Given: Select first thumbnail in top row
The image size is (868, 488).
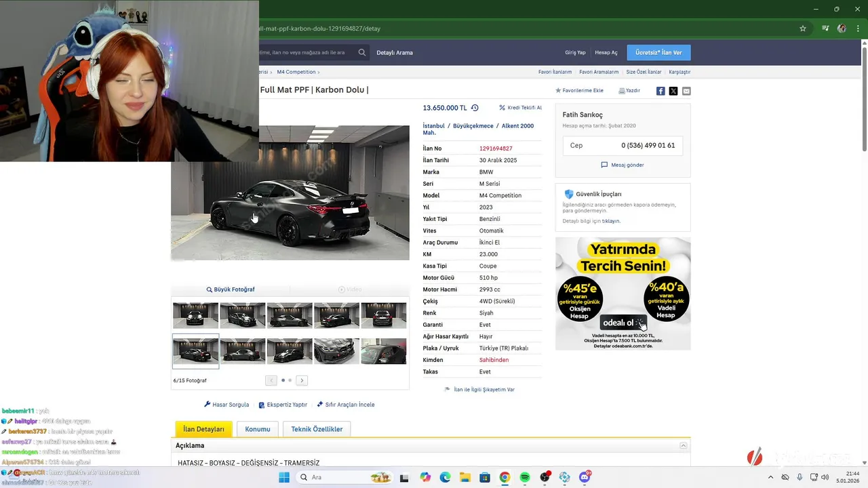Looking at the screenshot, I should pos(195,315).
